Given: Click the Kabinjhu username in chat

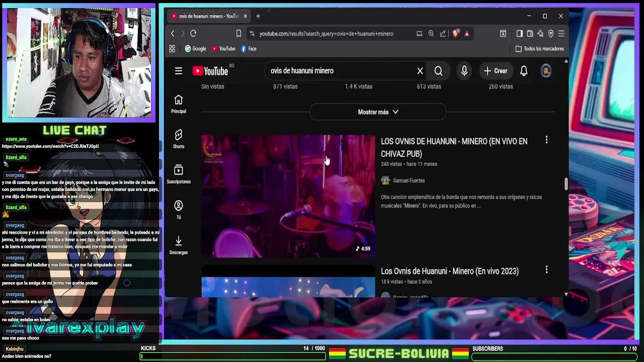Looking at the screenshot, I should [15, 349].
